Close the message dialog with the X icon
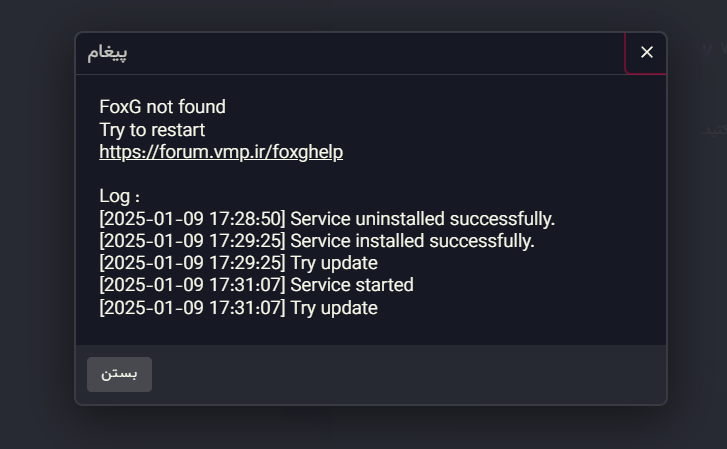Image resolution: width=727 pixels, height=449 pixels. click(646, 52)
